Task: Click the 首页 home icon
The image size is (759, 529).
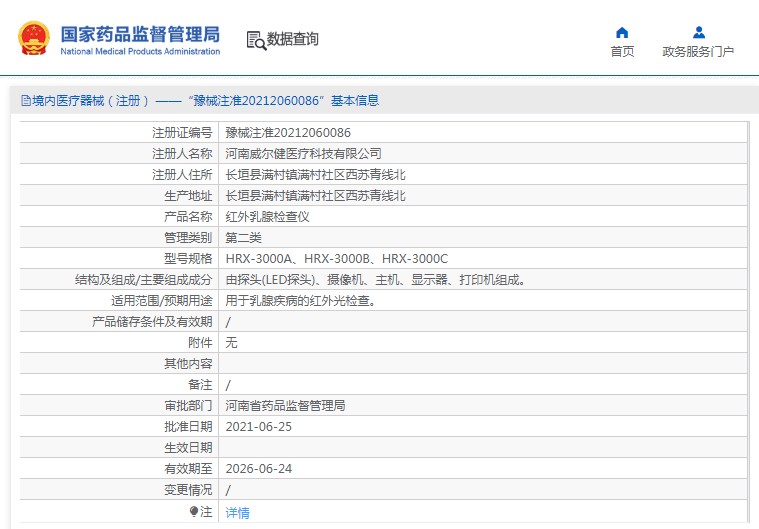Action: [x=622, y=32]
